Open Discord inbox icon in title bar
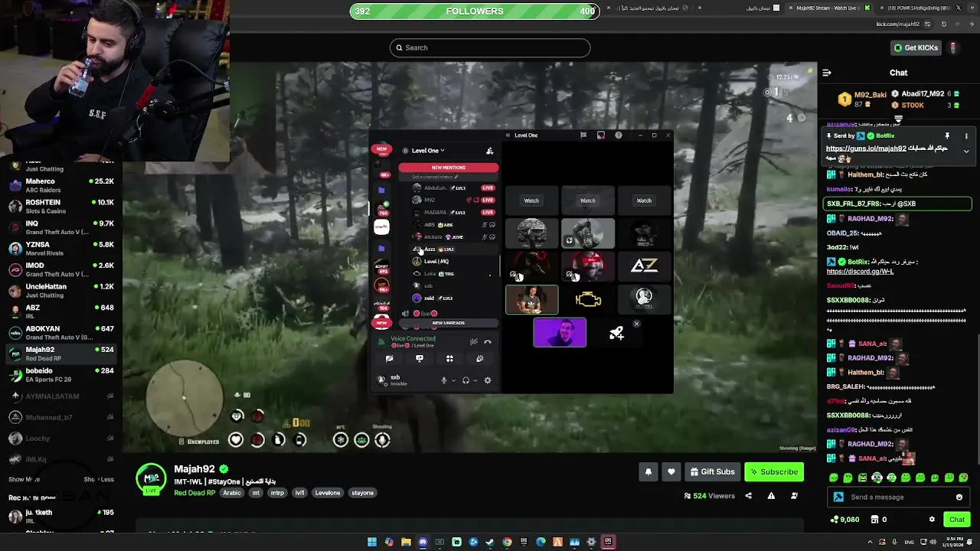The image size is (980, 551). 601,135
